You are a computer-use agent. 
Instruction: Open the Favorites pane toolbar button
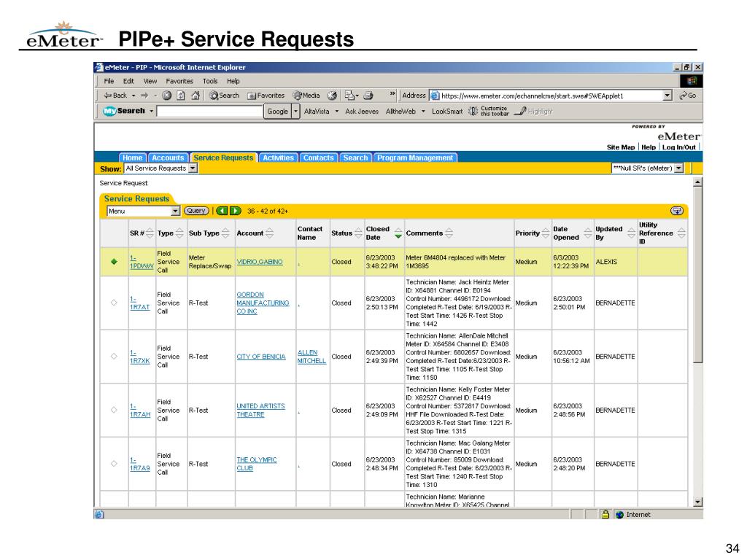[x=266, y=96]
